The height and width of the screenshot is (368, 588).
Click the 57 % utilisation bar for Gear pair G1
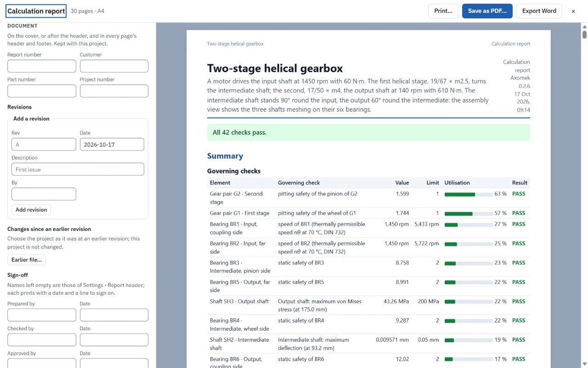click(469, 213)
